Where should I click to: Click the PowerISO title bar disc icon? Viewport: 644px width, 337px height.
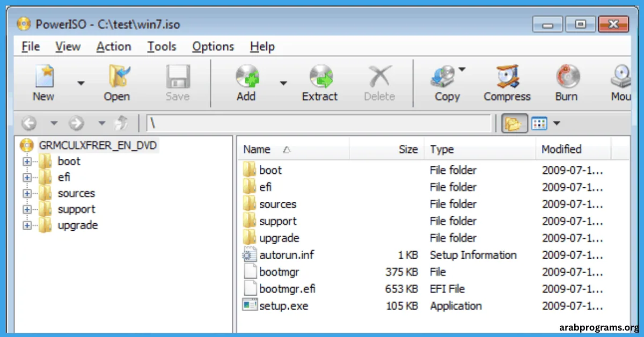pyautogui.click(x=24, y=24)
